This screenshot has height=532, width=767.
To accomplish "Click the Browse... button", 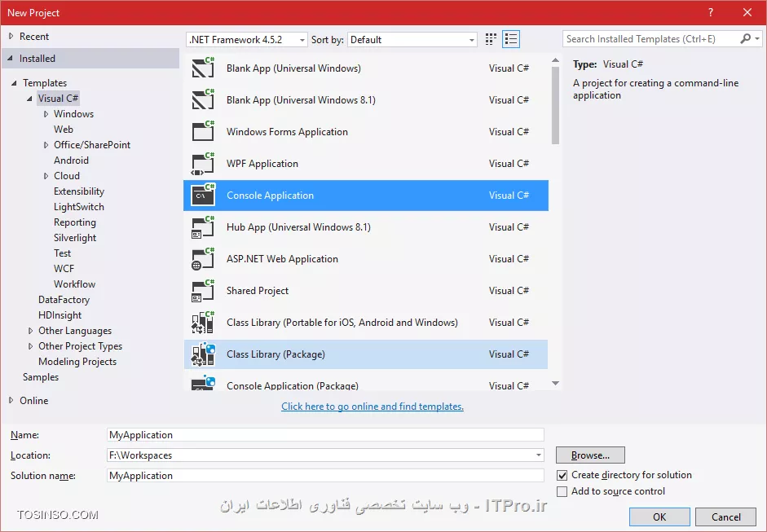I will click(x=590, y=455).
